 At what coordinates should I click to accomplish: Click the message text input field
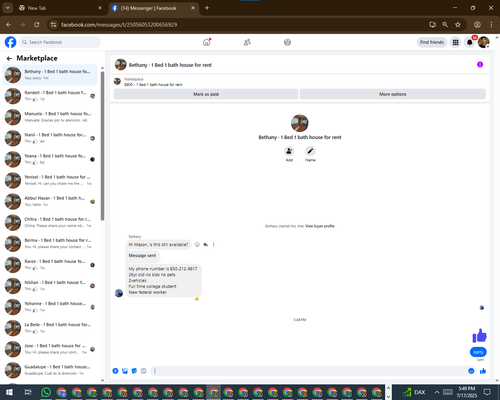pyautogui.click(x=309, y=371)
